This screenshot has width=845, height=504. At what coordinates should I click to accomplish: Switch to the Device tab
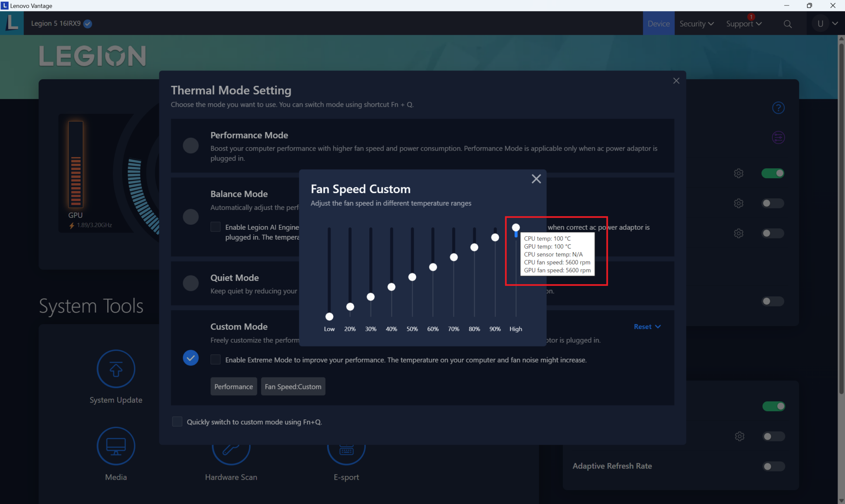659,24
